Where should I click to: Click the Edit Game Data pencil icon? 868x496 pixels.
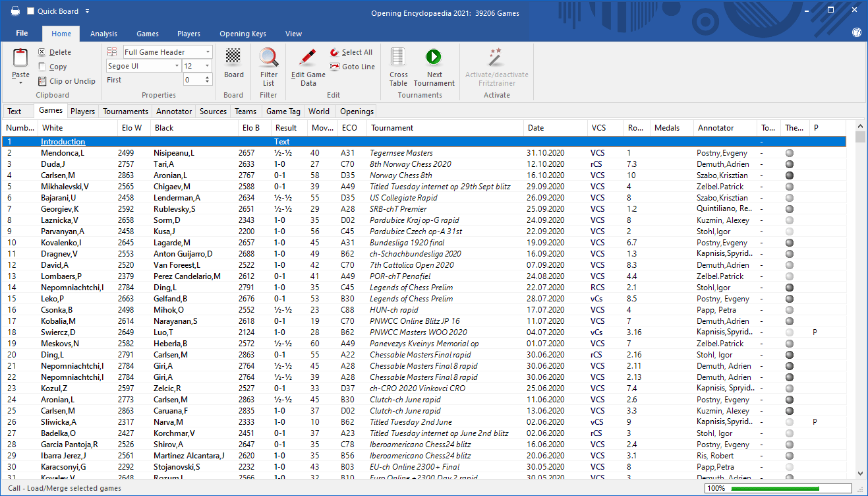click(308, 57)
